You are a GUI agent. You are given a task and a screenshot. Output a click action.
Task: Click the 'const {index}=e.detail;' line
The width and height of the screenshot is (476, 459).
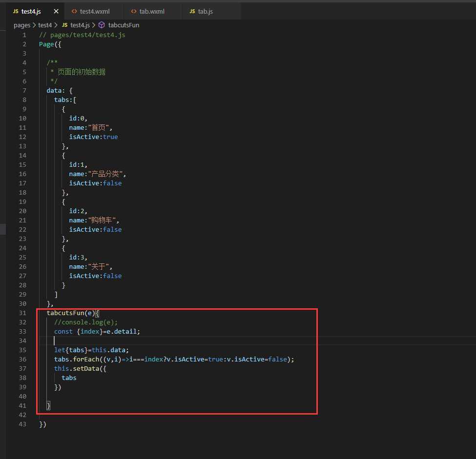[97, 332]
